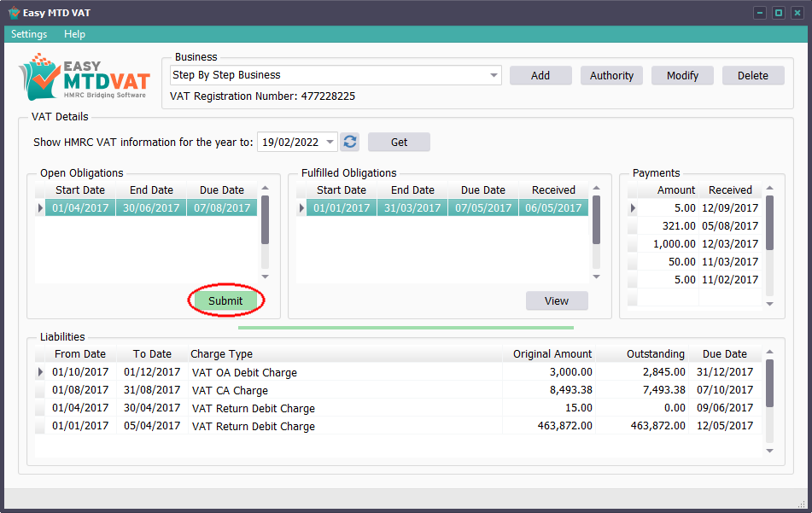The width and height of the screenshot is (812, 513).
Task: Open the Help menu
Action: point(74,34)
